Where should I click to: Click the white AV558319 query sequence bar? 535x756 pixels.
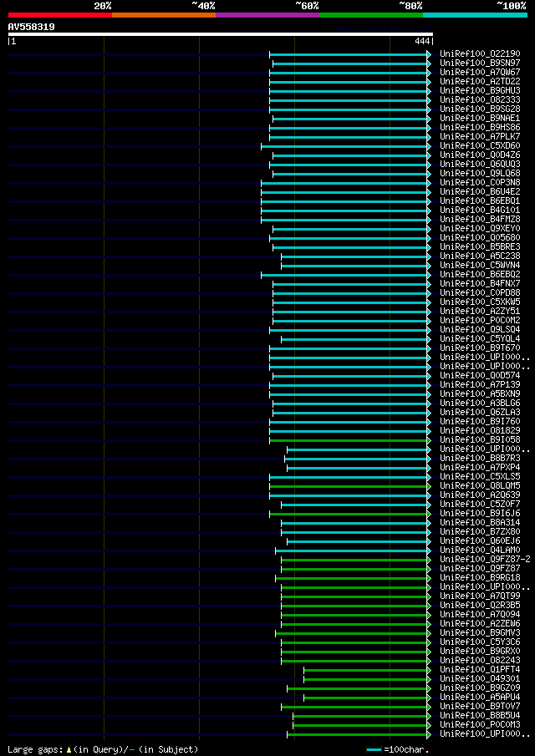[x=221, y=34]
